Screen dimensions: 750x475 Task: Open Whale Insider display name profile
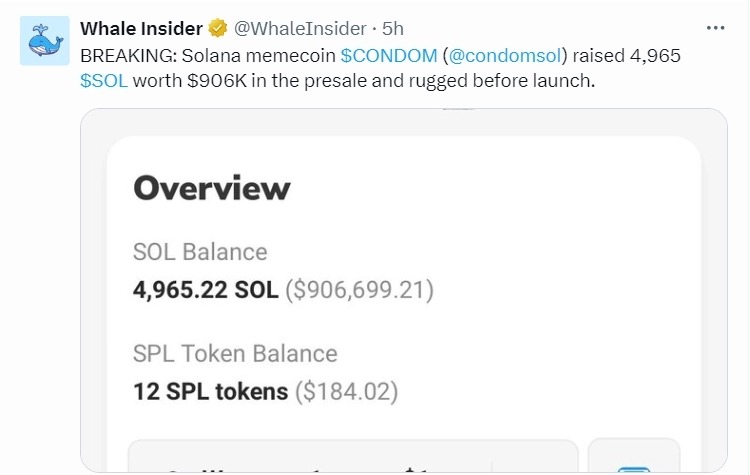[141, 27]
